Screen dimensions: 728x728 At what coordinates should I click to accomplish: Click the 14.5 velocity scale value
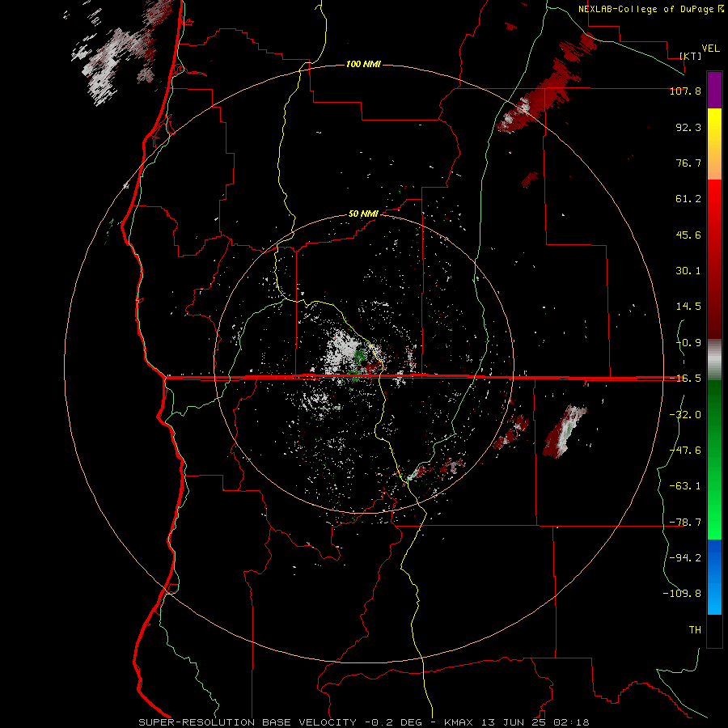[x=688, y=307]
